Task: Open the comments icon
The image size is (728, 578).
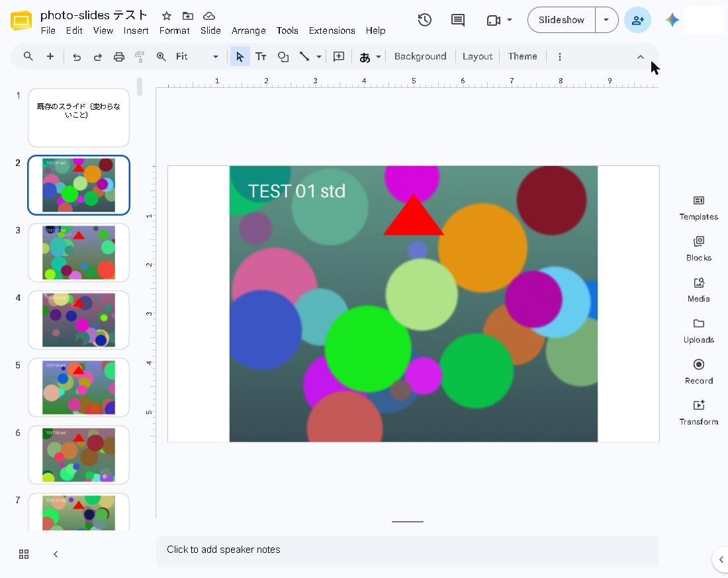Action: coord(458,20)
